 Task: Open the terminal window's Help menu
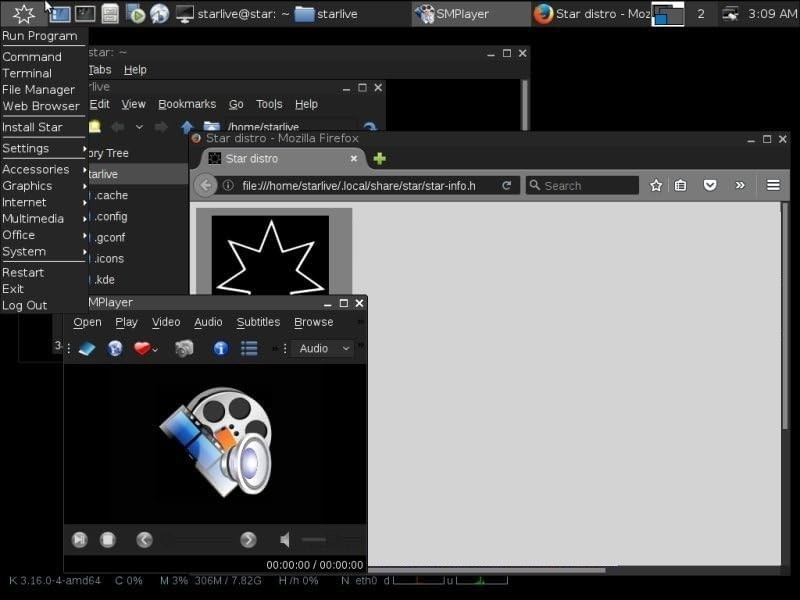click(135, 70)
